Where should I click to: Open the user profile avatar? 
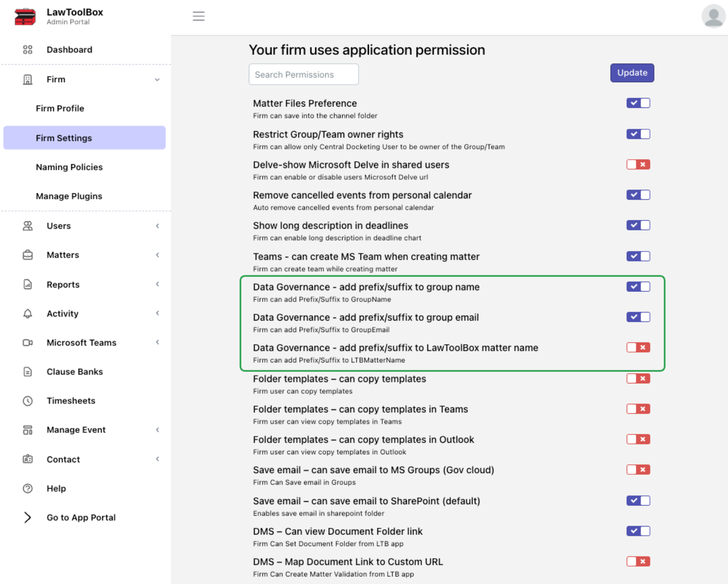click(x=713, y=16)
